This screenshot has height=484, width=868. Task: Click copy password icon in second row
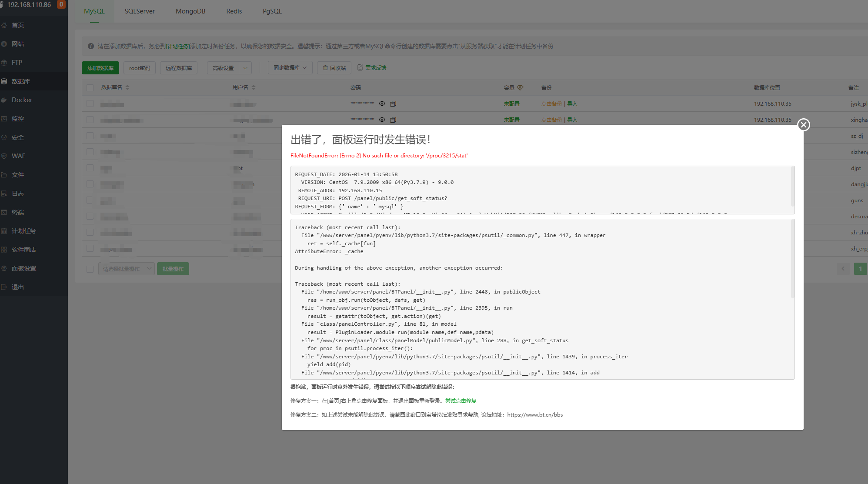point(393,120)
